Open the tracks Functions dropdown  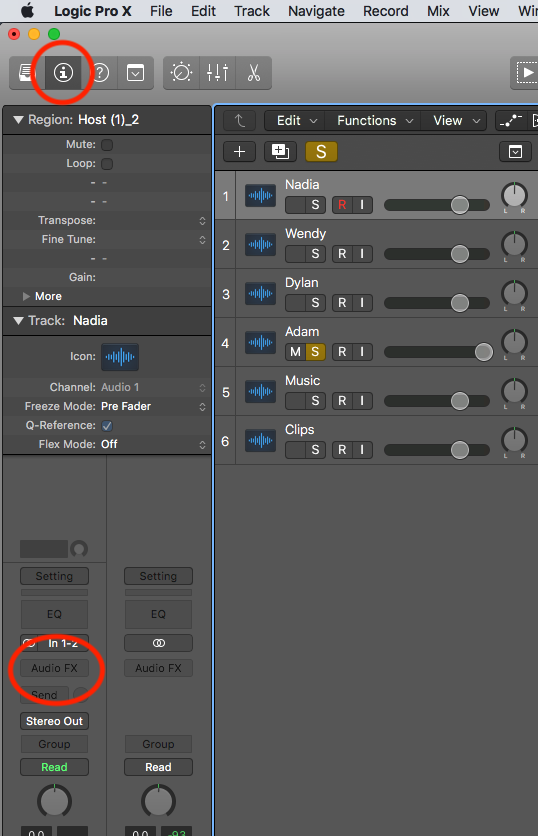[x=374, y=121]
